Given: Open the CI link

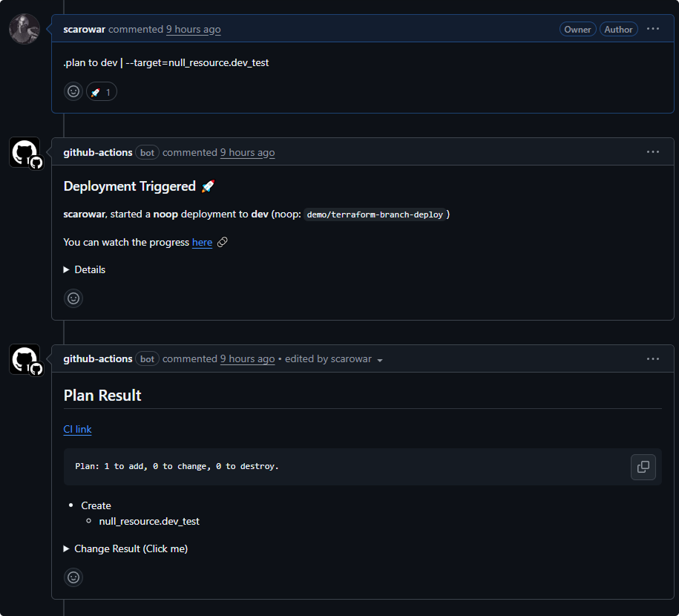Looking at the screenshot, I should [x=77, y=429].
